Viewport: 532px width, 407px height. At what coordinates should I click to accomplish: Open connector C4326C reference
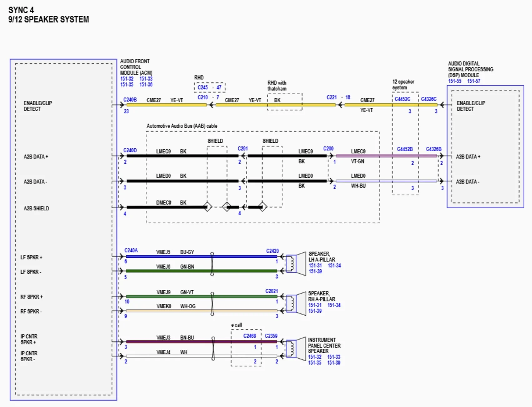(x=428, y=99)
